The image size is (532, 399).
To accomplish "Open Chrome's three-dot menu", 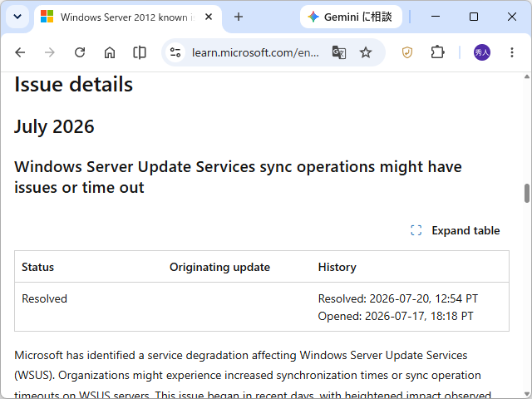I will coord(512,52).
